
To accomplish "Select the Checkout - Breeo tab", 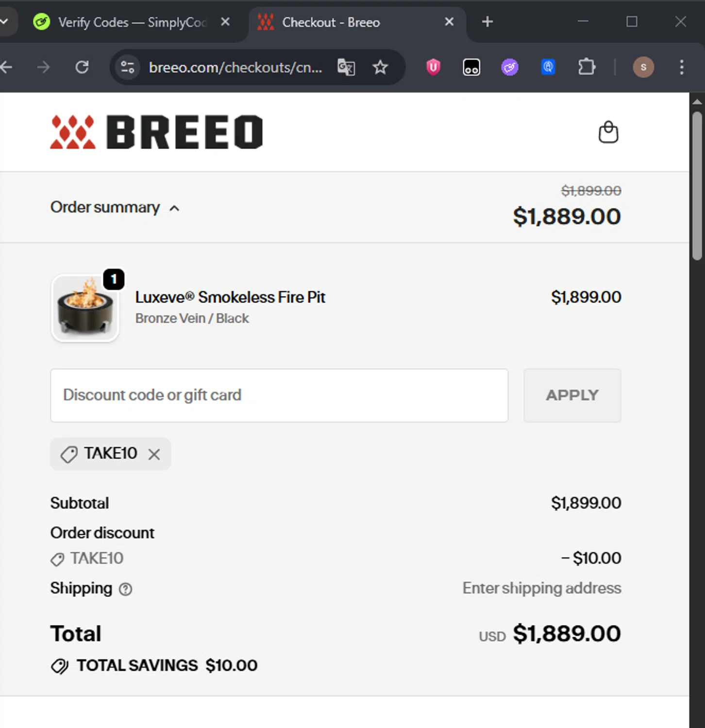I will 340,22.
